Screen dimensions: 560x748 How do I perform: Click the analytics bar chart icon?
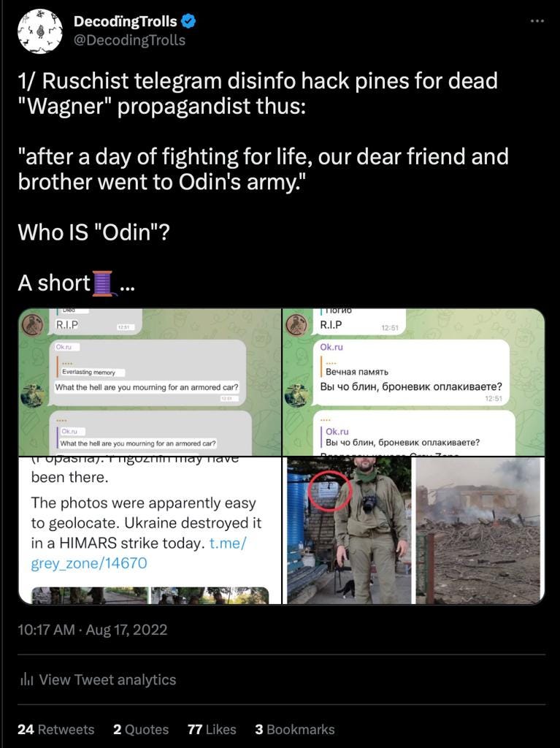(27, 679)
